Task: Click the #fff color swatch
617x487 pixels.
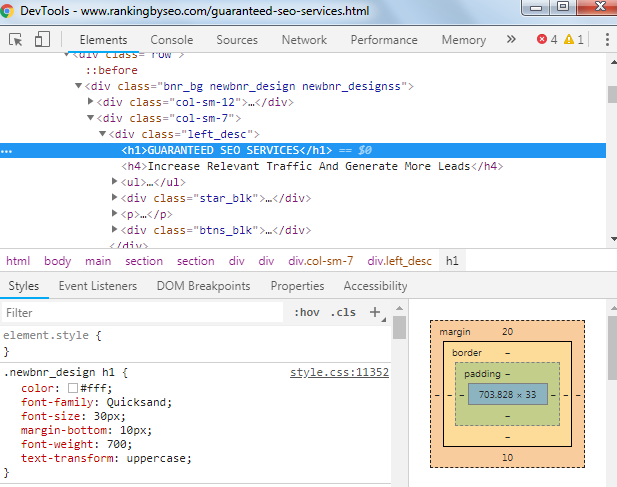Action: (73, 388)
